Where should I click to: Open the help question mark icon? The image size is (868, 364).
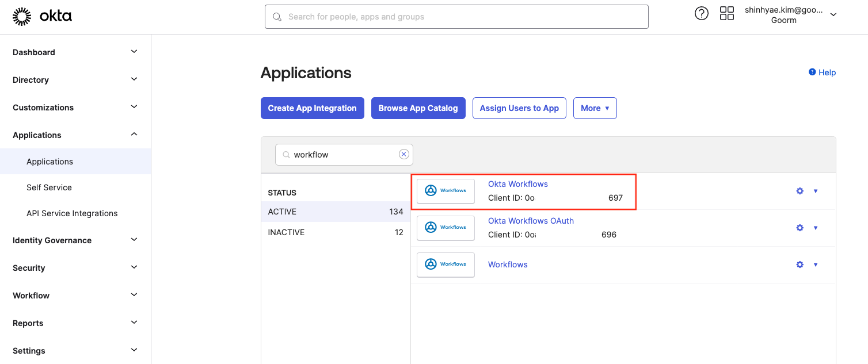tap(701, 14)
